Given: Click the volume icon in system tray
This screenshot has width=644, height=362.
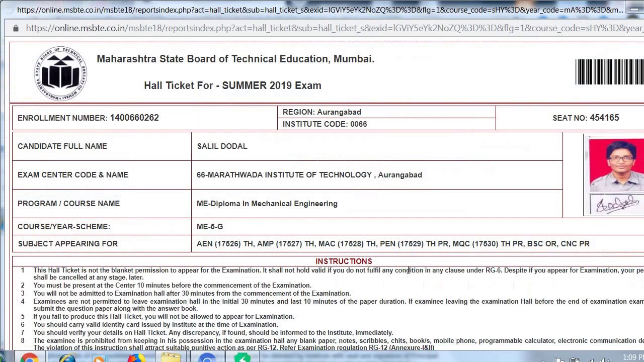Looking at the screenshot, I should coord(605,359).
